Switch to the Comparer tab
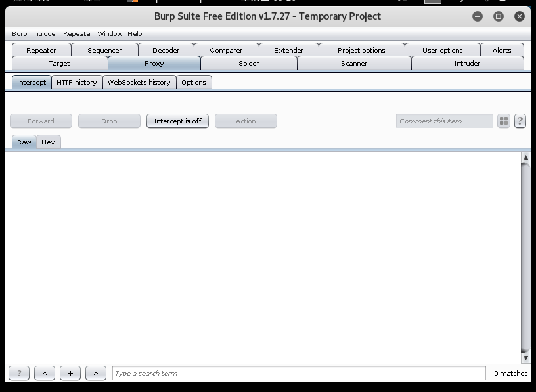 pos(227,51)
